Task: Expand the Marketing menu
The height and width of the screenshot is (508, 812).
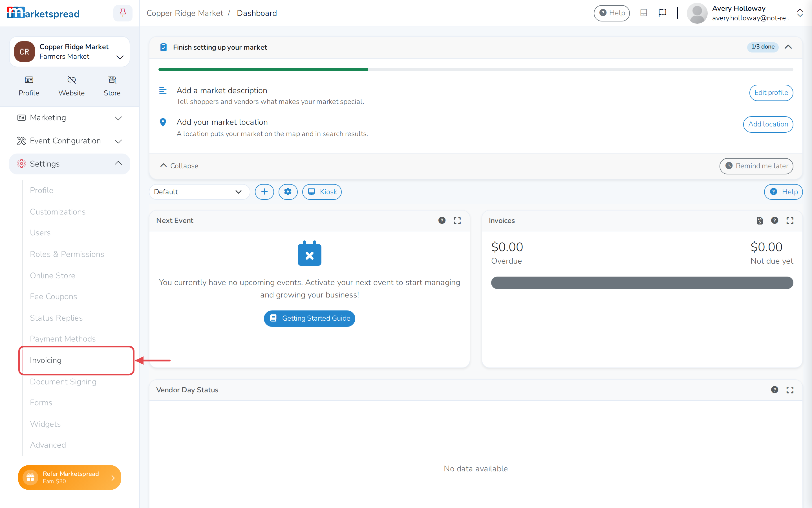Action: pyautogui.click(x=70, y=118)
